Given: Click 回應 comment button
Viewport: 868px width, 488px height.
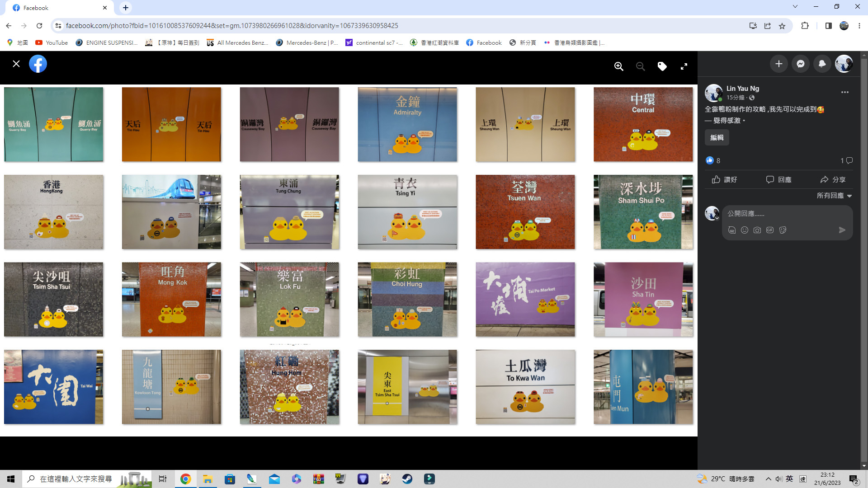Looking at the screenshot, I should (779, 180).
